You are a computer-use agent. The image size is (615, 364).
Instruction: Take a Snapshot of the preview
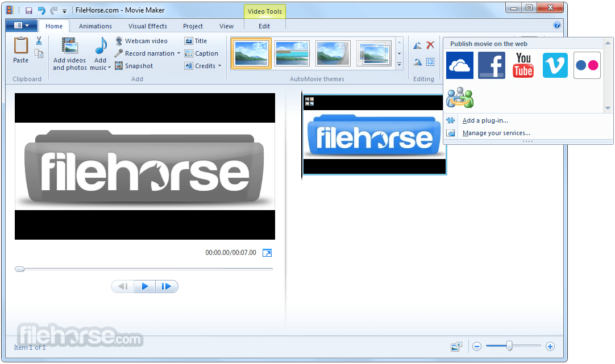point(134,66)
